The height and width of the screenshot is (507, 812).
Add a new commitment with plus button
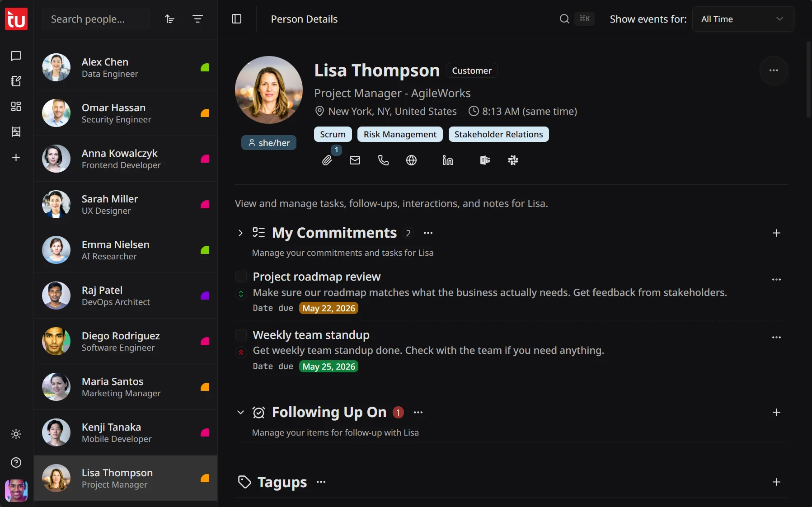pyautogui.click(x=776, y=233)
